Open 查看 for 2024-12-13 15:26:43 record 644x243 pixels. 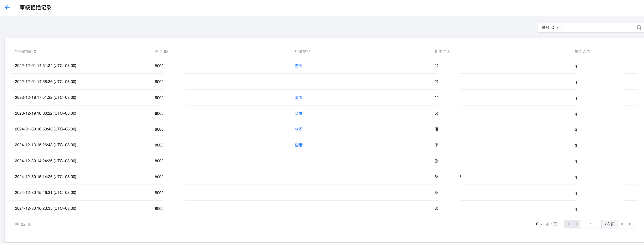(298, 145)
